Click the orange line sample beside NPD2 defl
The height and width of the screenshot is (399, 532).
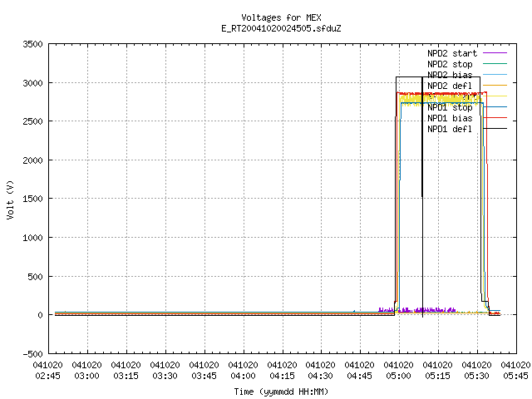coord(495,86)
